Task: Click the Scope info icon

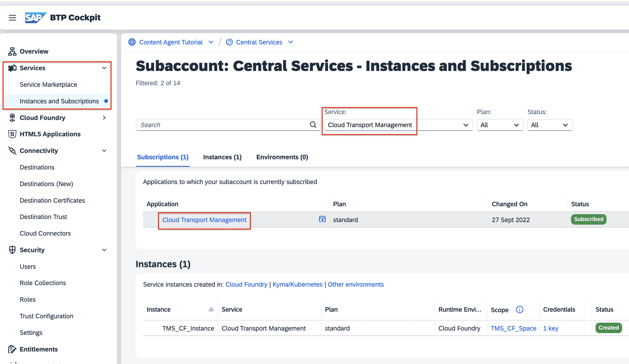Action: pyautogui.click(x=519, y=310)
